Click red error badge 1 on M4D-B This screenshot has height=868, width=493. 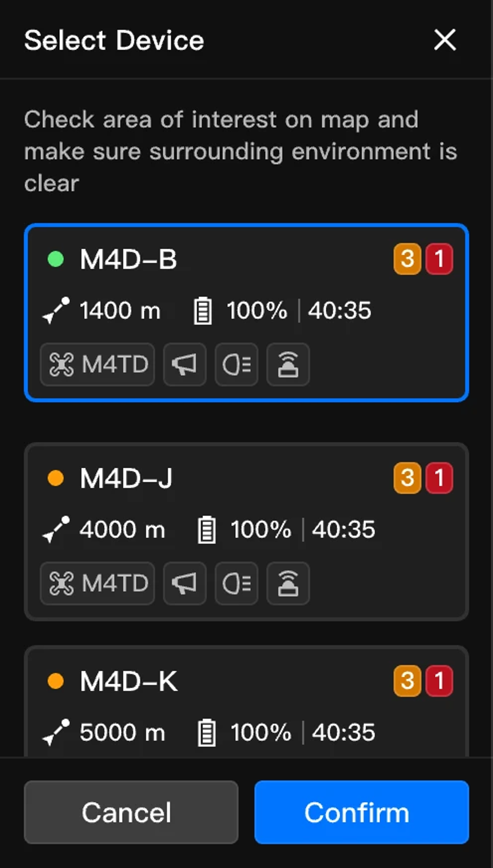point(439,259)
